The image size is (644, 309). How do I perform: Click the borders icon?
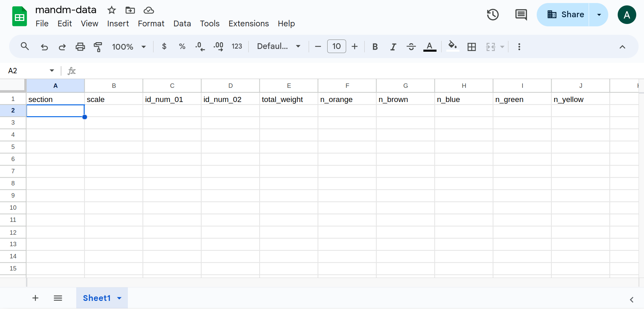click(472, 47)
